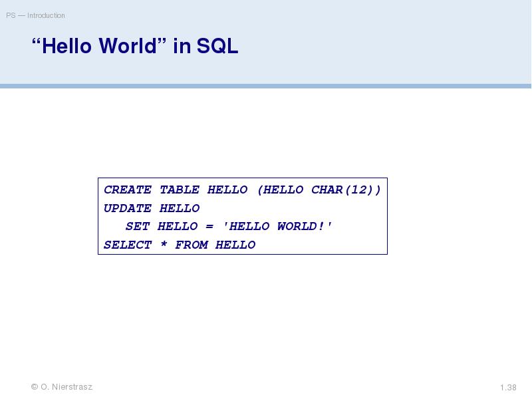Viewport: 532px width, 399px height.
Task: Click the slide number 1.38
Action: click(508, 388)
